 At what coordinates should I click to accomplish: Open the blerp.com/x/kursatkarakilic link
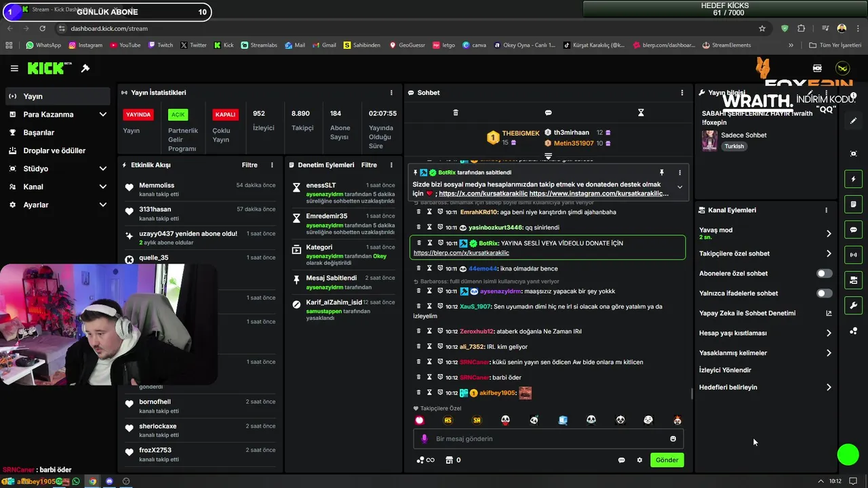tap(461, 253)
